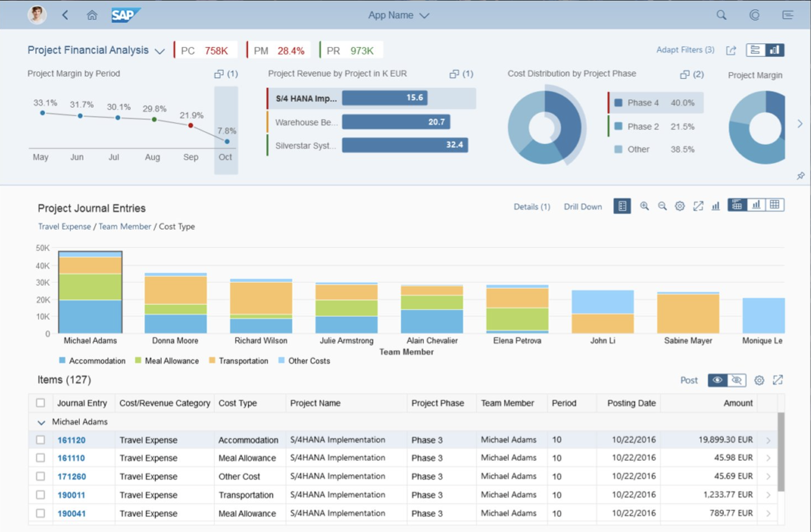Open details arrow for the 45.69 EUR row

[x=769, y=476]
